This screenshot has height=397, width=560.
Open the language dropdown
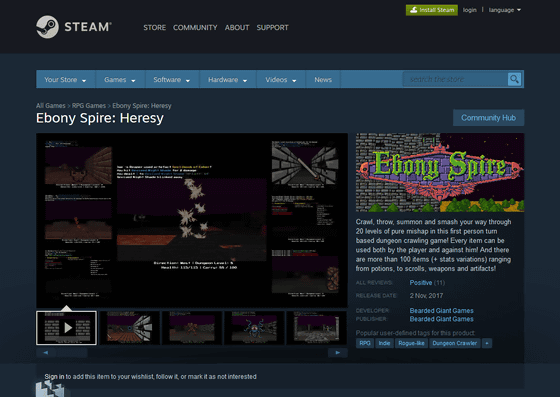coord(505,10)
